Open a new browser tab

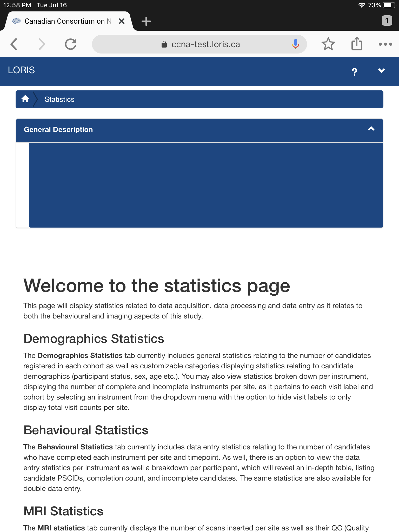[x=146, y=21]
